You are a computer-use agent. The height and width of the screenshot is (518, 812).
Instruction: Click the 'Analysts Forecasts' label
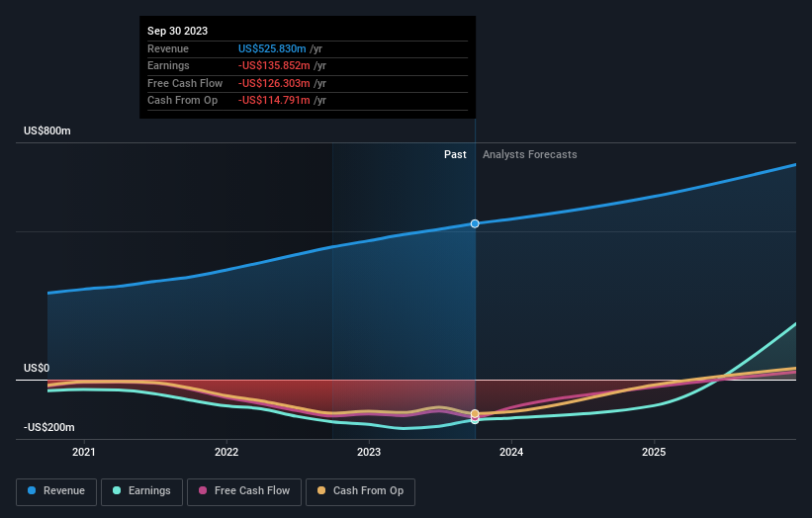530,154
